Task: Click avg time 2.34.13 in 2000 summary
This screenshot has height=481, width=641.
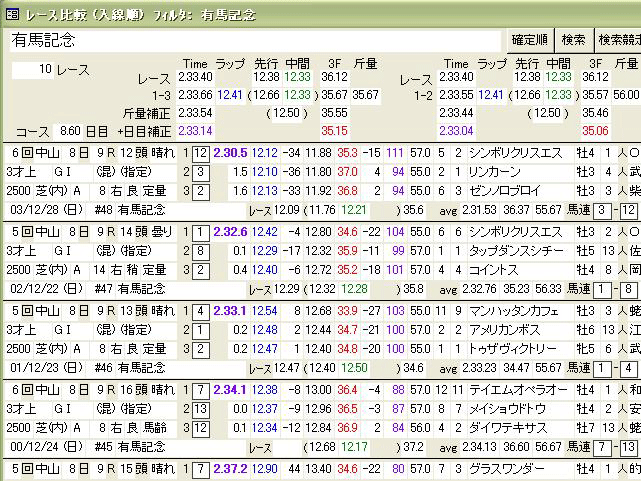Action: [x=479, y=447]
